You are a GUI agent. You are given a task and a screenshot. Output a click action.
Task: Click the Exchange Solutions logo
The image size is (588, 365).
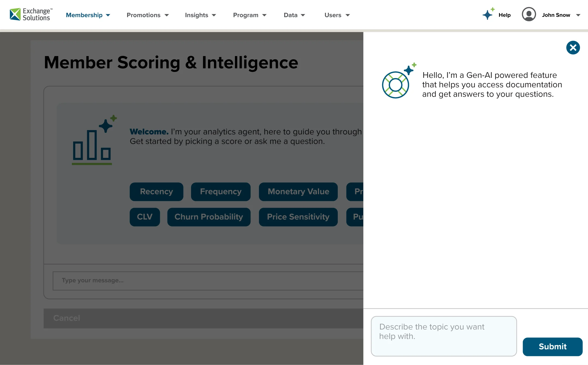(x=31, y=14)
